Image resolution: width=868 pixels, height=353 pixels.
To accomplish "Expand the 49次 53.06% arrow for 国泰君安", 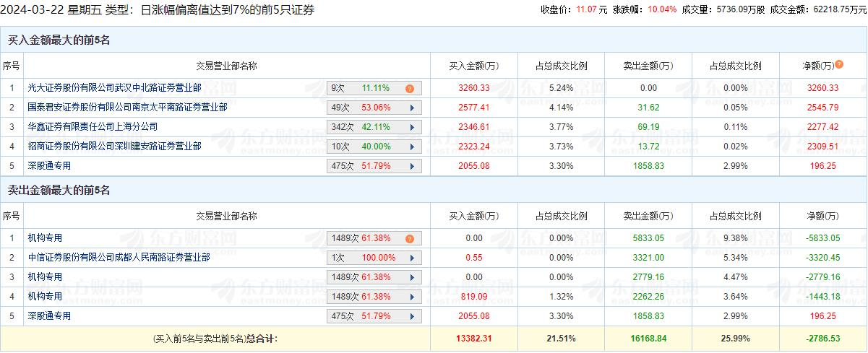I will (x=411, y=108).
